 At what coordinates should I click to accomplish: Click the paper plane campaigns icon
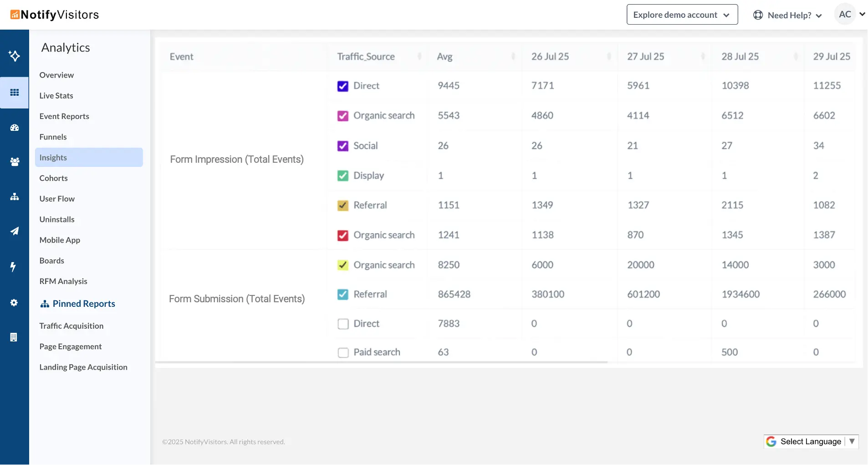pyautogui.click(x=14, y=231)
